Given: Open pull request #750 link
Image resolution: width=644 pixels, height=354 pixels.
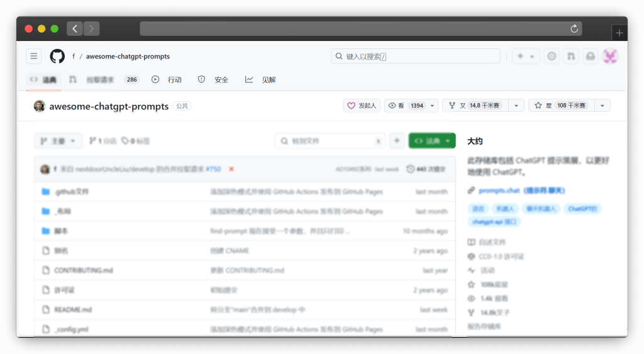Looking at the screenshot, I should (x=213, y=169).
